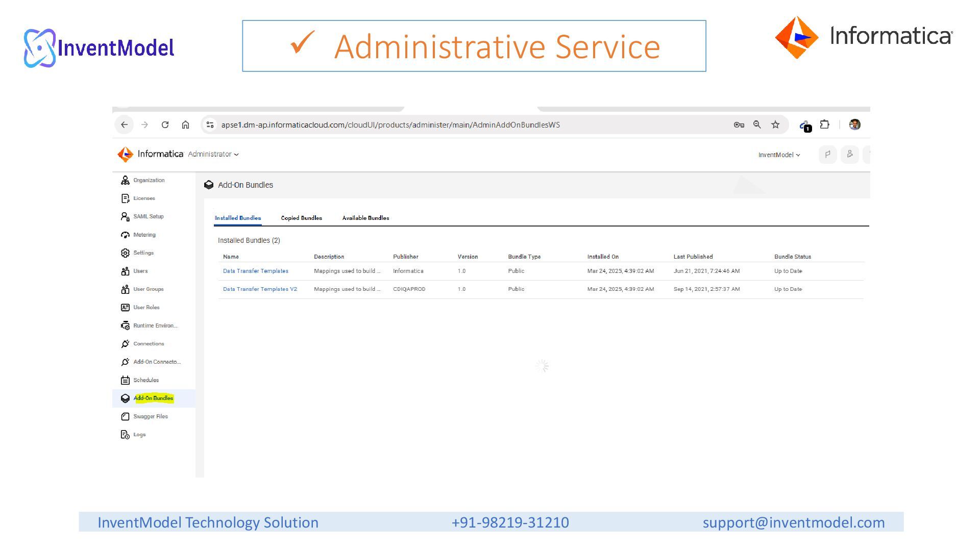Click the User Roles icon in sidebar
The height and width of the screenshot is (551, 980).
tap(125, 308)
